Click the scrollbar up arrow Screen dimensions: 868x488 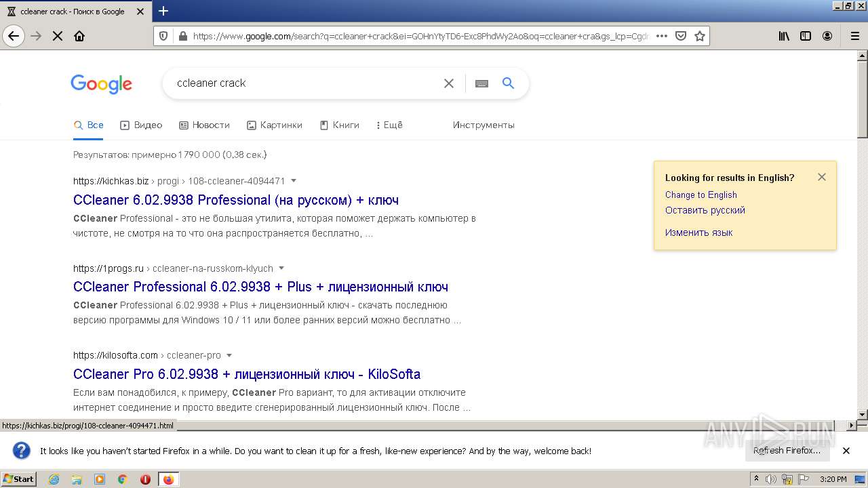[862, 56]
